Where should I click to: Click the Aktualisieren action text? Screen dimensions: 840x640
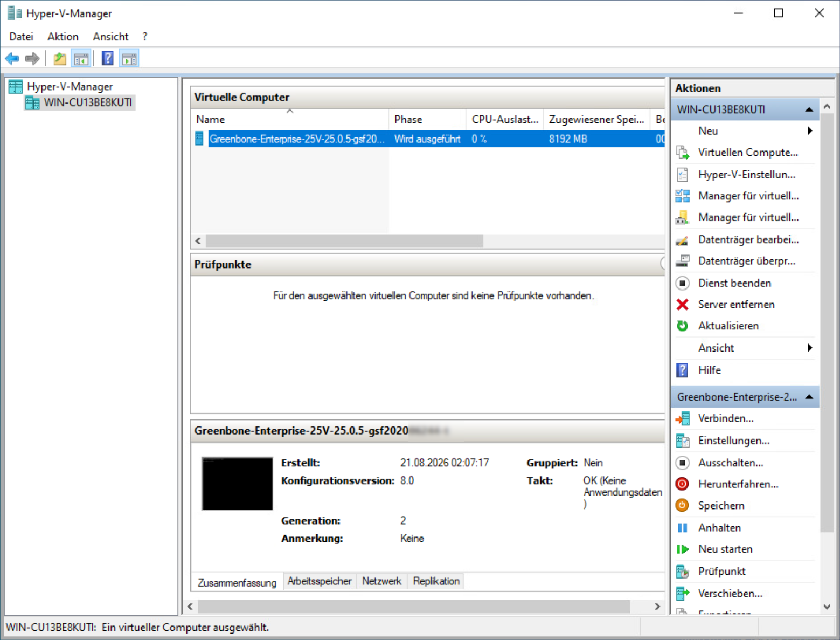point(728,326)
